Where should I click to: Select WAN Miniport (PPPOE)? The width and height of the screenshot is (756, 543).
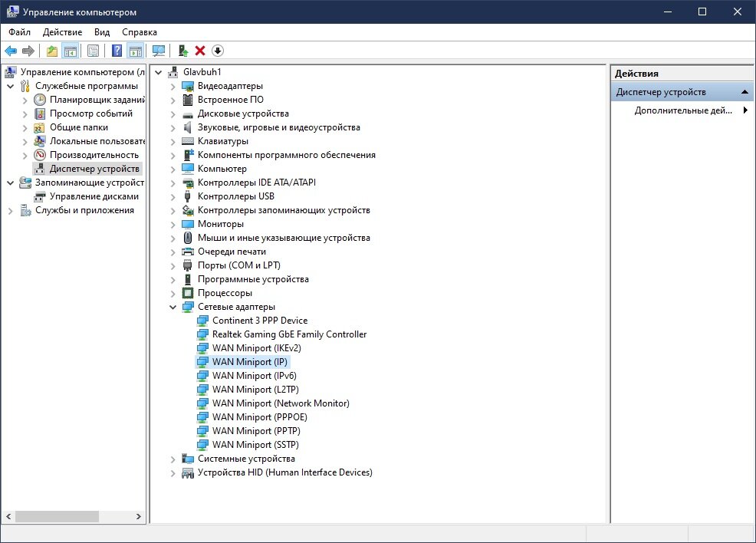point(259,418)
